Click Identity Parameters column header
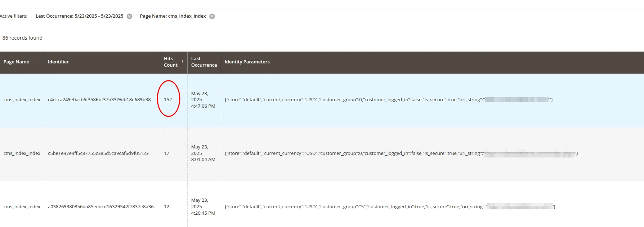 point(432,62)
